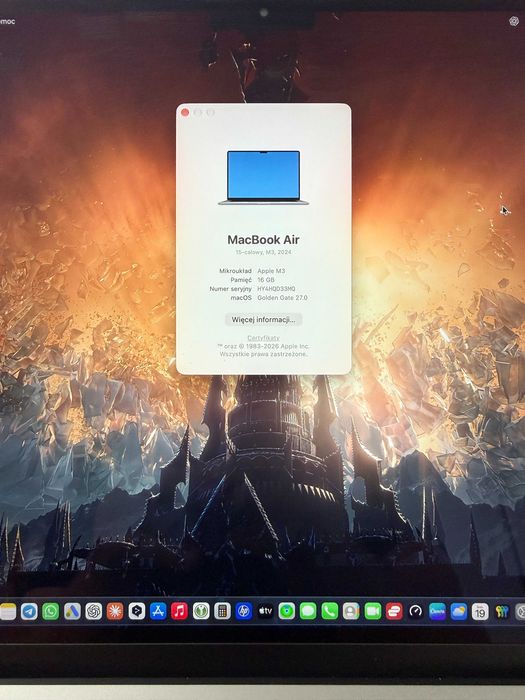Open Canva from the Dock
Screen dimensions: 525x700
point(437,611)
